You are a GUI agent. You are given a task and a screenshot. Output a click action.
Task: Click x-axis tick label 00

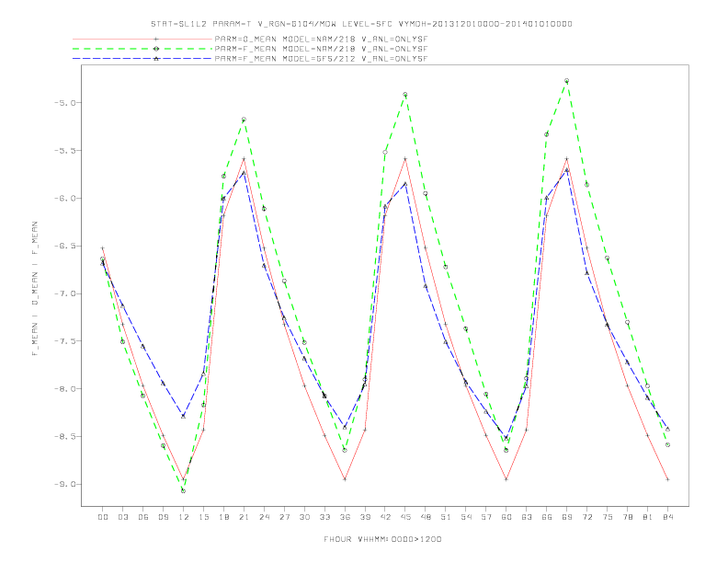(103, 517)
